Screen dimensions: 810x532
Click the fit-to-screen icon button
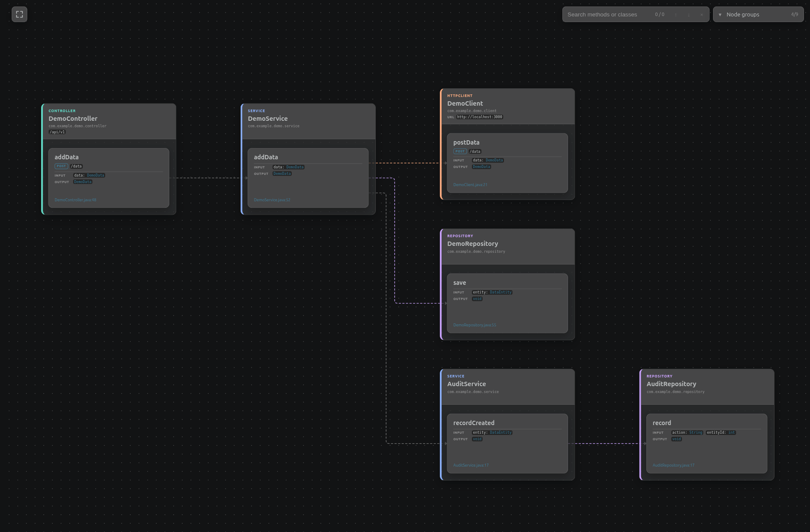19,14
